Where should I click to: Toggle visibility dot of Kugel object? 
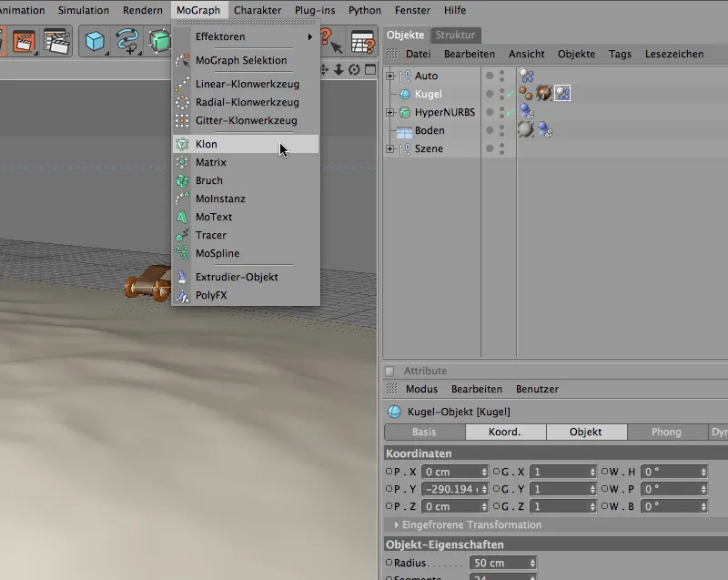pos(490,94)
